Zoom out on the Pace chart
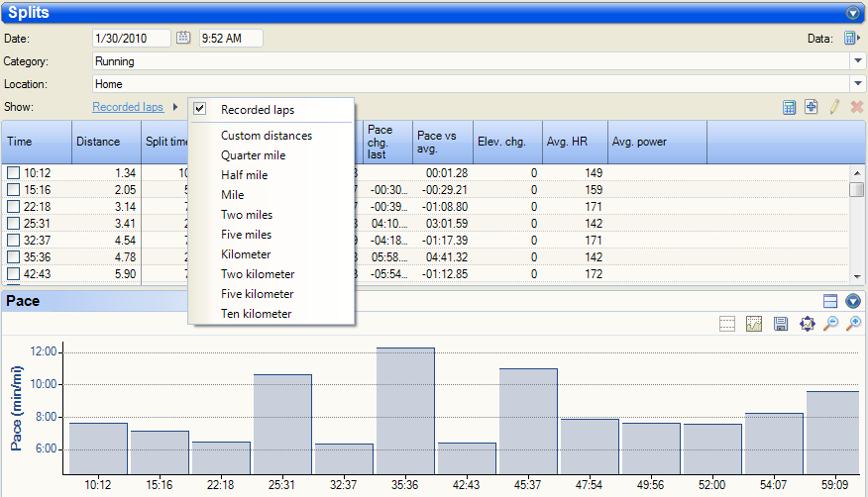868x497 pixels. pos(831,324)
